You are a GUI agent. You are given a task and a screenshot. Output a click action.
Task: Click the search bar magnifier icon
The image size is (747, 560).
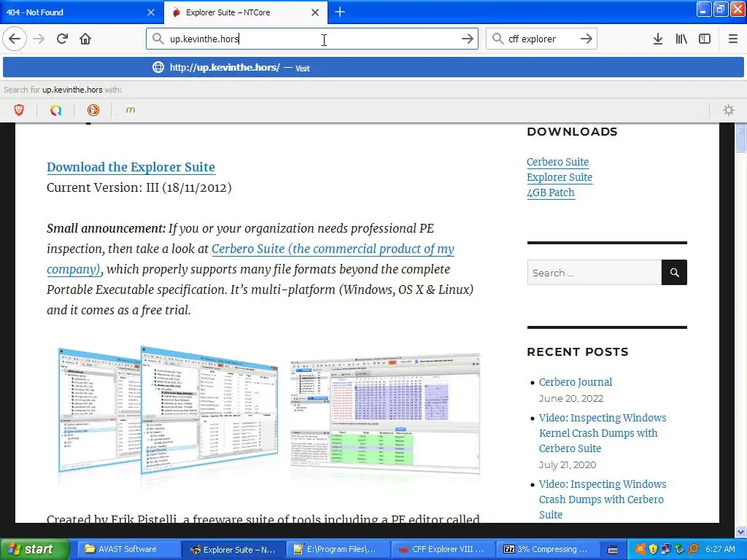pos(498,39)
